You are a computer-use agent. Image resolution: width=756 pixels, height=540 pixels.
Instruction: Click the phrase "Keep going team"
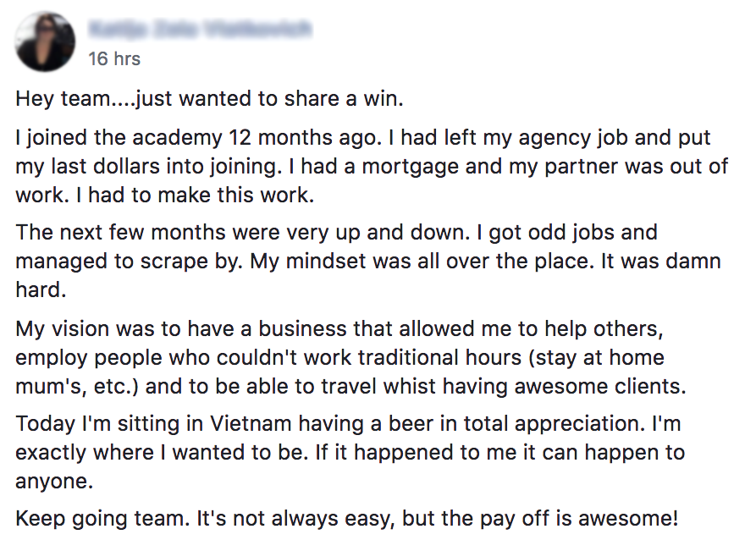[81, 517]
